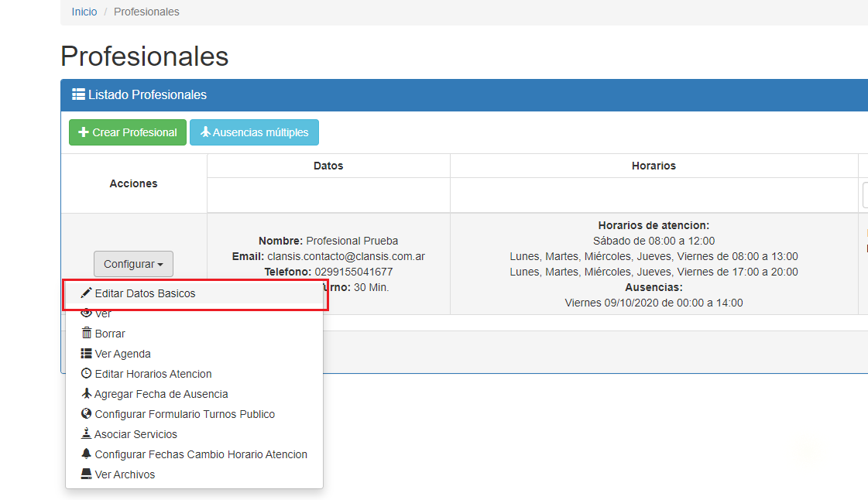Select Asociar Servicios menu option
The width and height of the screenshot is (868, 500).
136,434
